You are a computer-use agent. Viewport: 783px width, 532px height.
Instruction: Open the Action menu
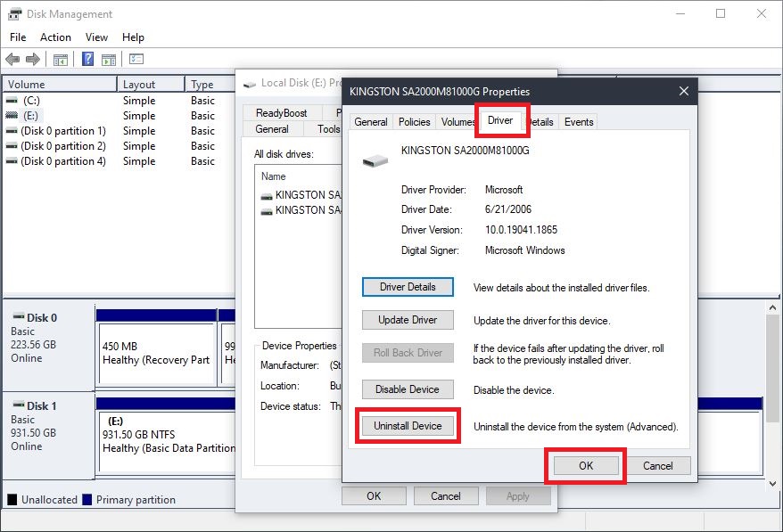[x=55, y=37]
